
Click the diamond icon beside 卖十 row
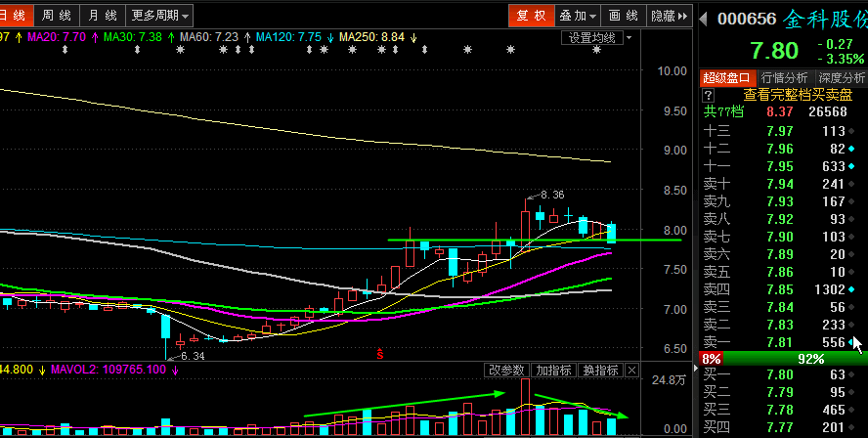850,184
